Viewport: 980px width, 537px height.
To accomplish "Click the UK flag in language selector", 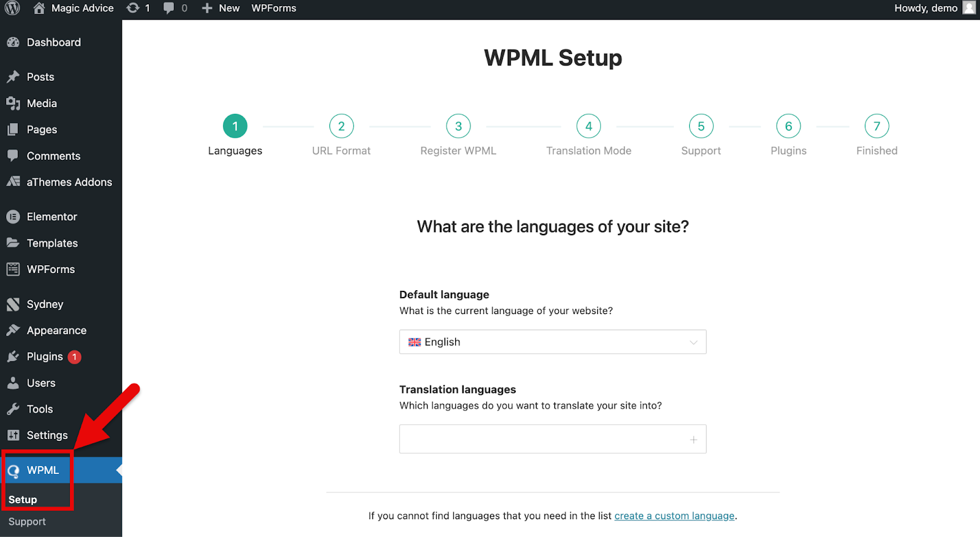I will click(415, 342).
